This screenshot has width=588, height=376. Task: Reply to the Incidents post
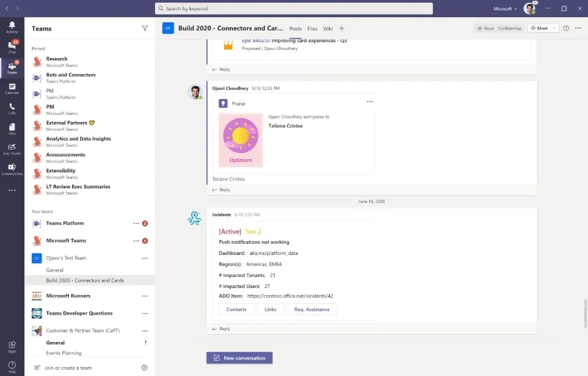click(221, 329)
